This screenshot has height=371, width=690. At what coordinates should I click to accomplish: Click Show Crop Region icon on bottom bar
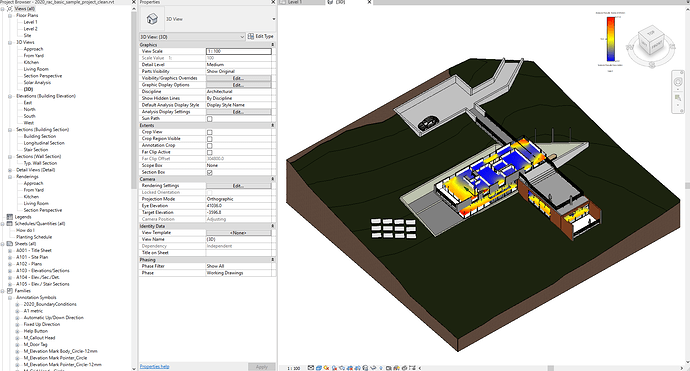point(357,367)
